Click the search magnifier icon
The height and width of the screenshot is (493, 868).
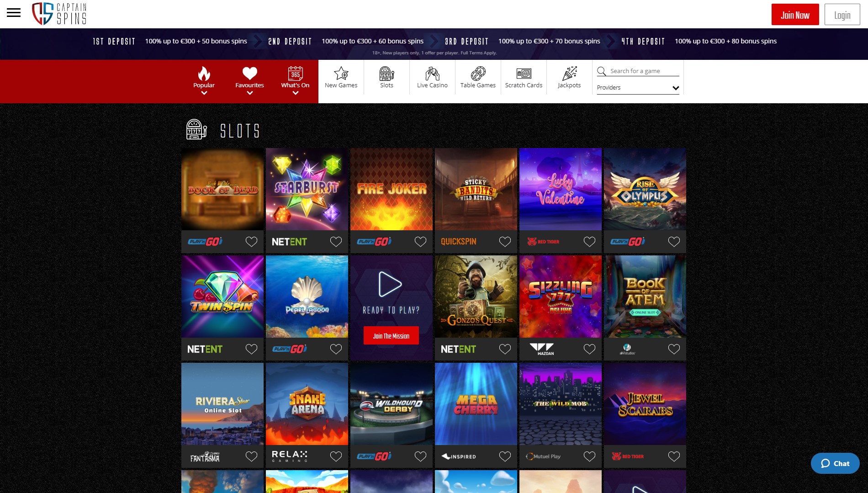[601, 71]
